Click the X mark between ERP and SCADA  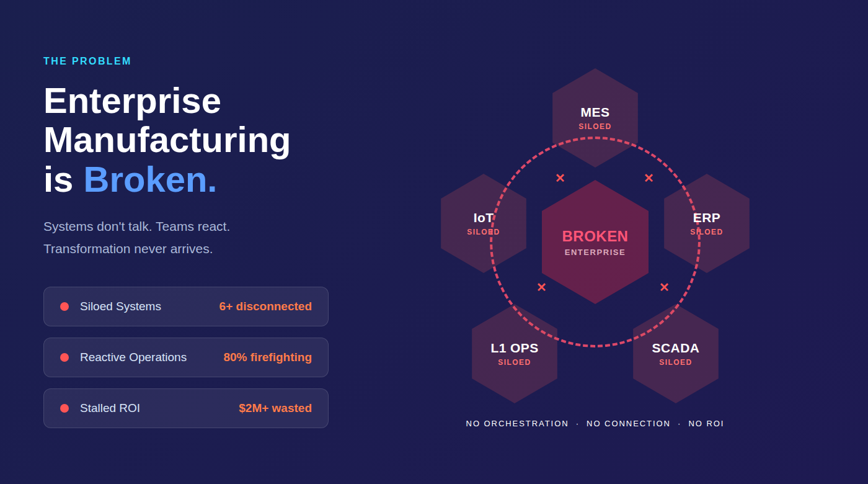pyautogui.click(x=664, y=287)
